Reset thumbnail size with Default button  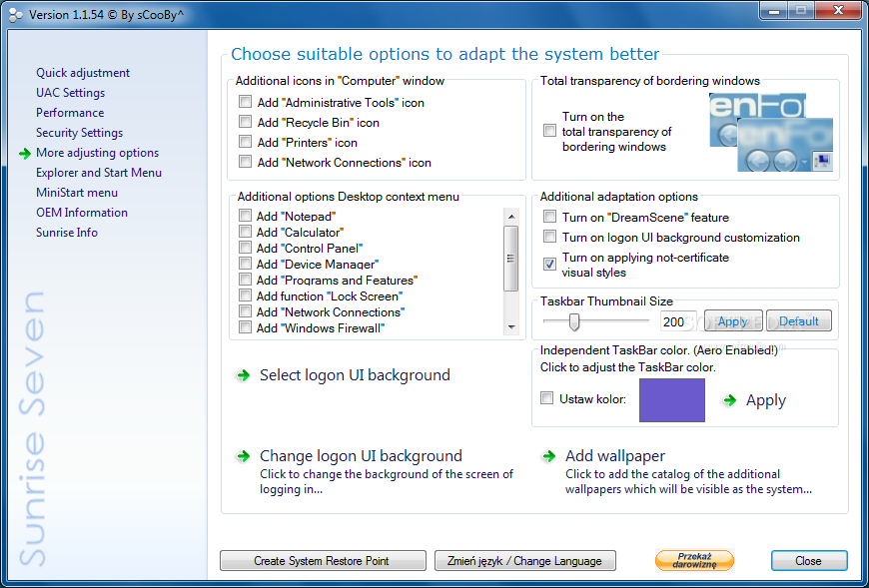click(799, 321)
